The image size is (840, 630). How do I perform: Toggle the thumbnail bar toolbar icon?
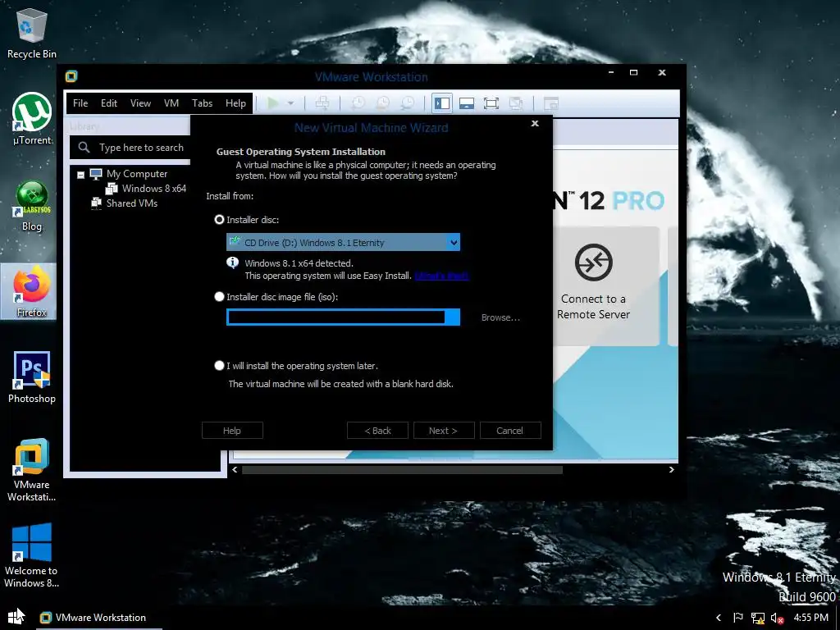[467, 103]
